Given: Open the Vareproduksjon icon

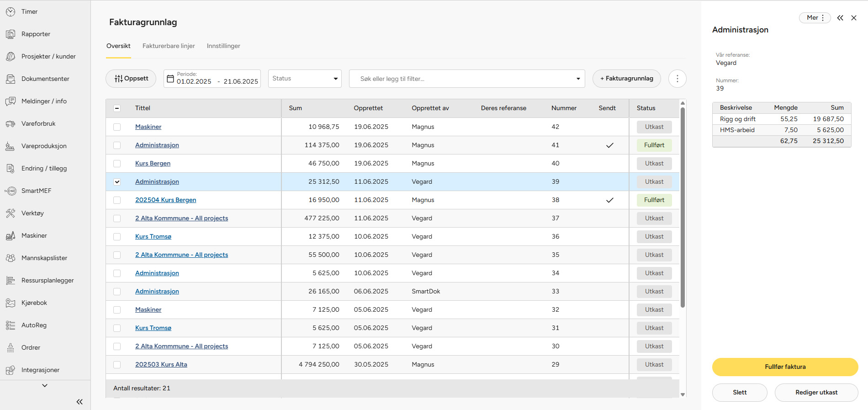Looking at the screenshot, I should (x=11, y=146).
